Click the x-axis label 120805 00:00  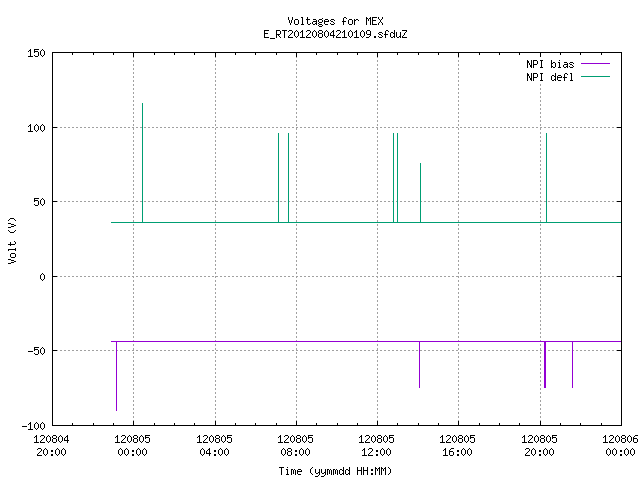132,446
